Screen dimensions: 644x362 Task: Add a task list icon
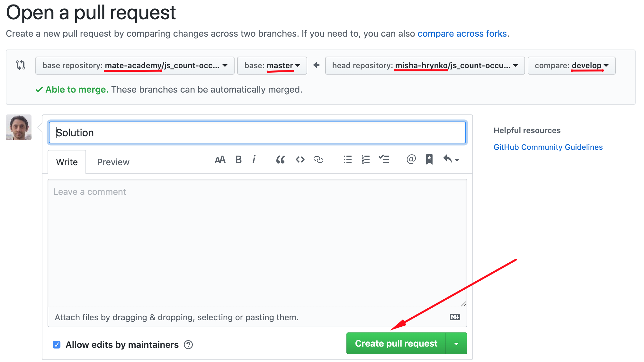point(384,160)
